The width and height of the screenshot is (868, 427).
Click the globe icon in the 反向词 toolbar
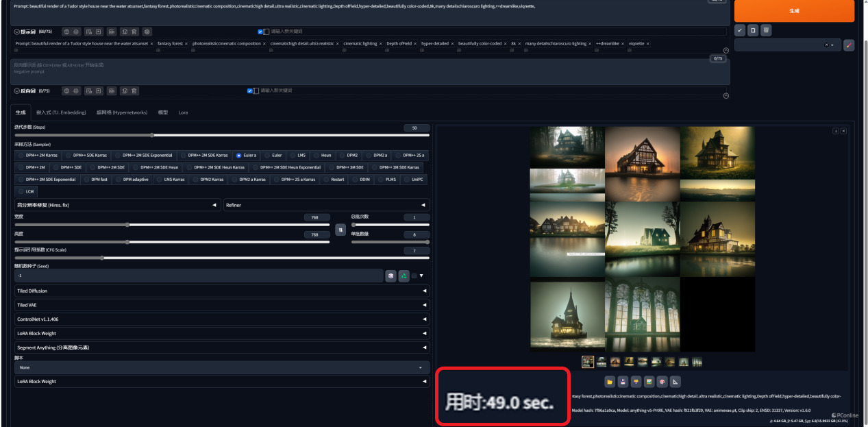[66, 90]
